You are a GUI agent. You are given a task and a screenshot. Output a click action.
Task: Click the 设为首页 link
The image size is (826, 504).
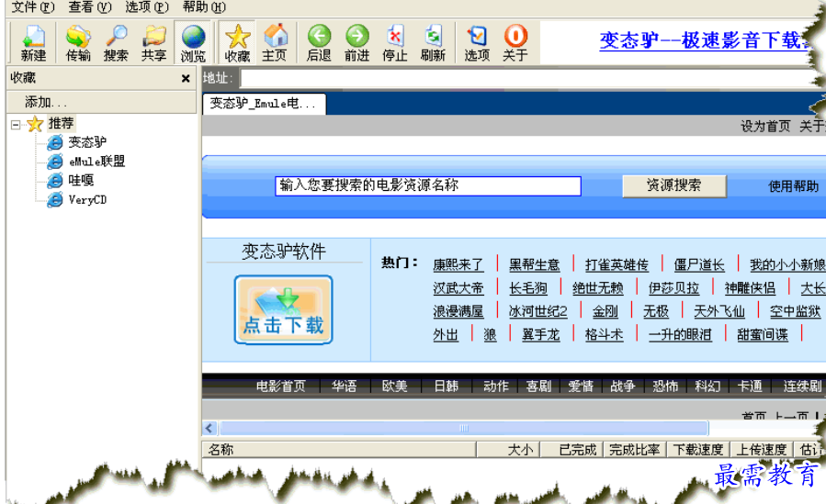tap(765, 127)
